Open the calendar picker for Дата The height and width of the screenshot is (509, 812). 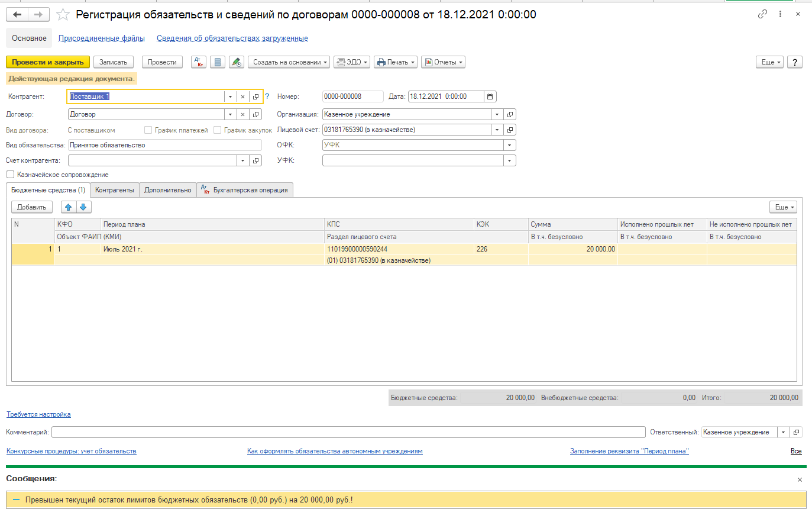490,96
